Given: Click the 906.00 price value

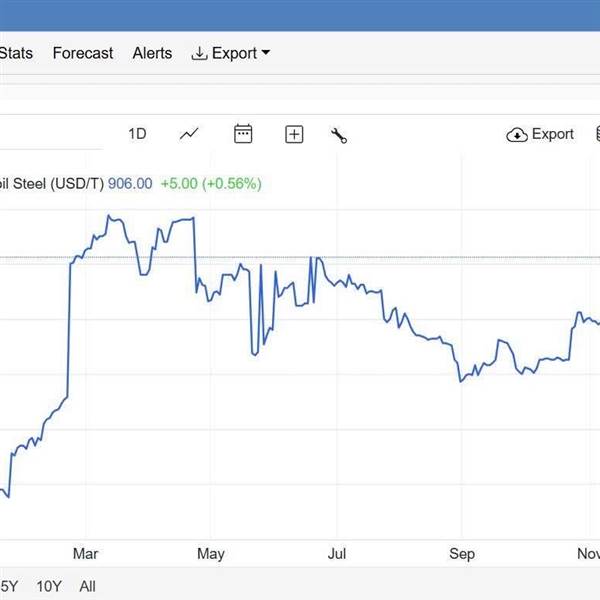Looking at the screenshot, I should point(130,184).
